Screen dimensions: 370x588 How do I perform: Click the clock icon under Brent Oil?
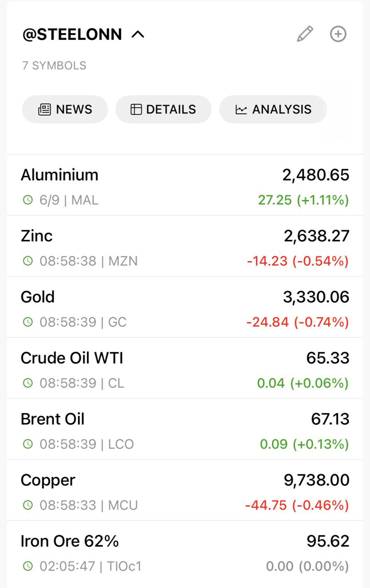pos(28,444)
